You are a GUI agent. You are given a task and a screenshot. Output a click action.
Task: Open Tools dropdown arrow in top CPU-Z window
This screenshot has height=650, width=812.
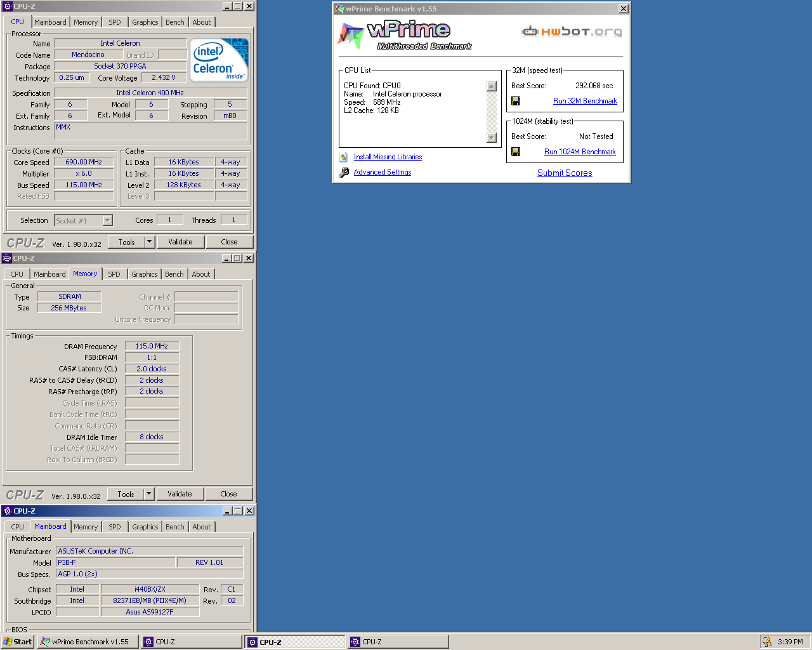pos(149,242)
